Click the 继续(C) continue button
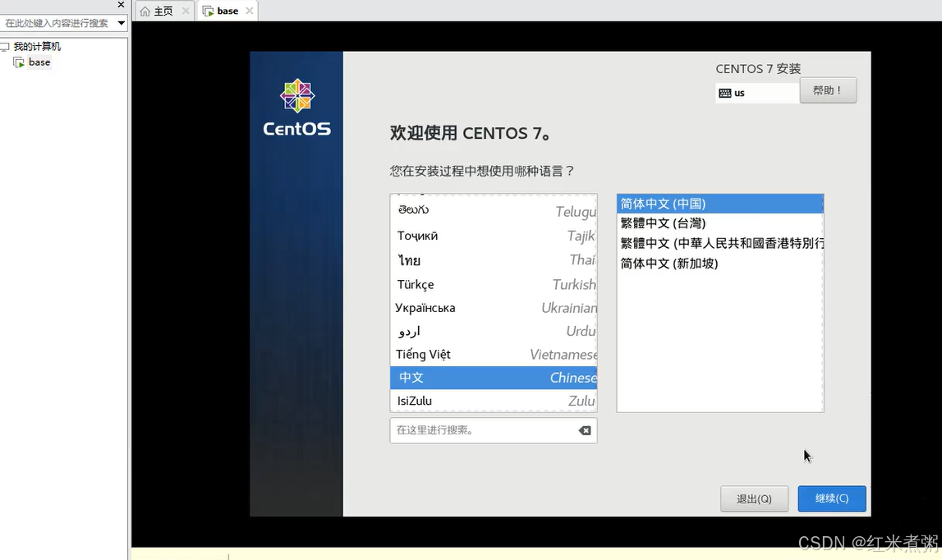The width and height of the screenshot is (942, 560). (831, 498)
